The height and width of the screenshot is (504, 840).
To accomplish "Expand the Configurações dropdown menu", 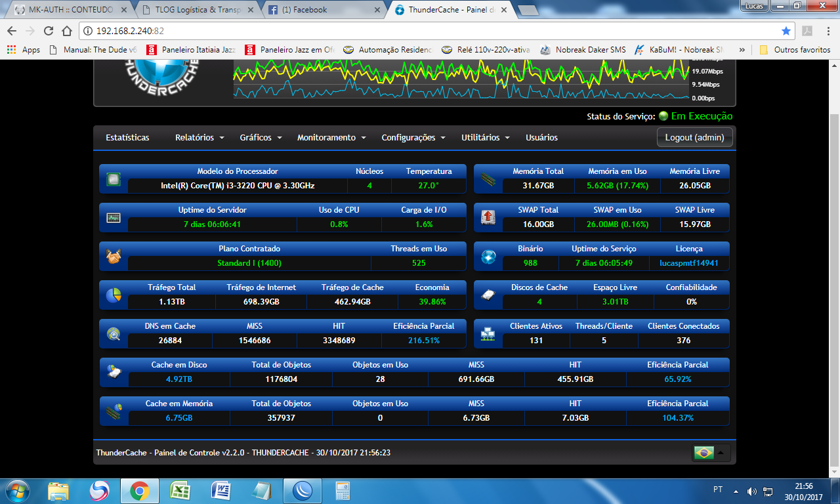I will pyautogui.click(x=413, y=138).
